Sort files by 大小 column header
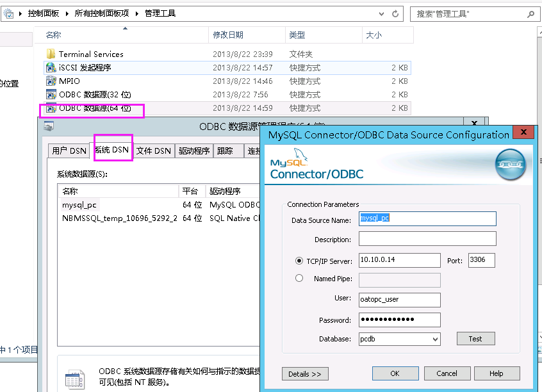 388,35
